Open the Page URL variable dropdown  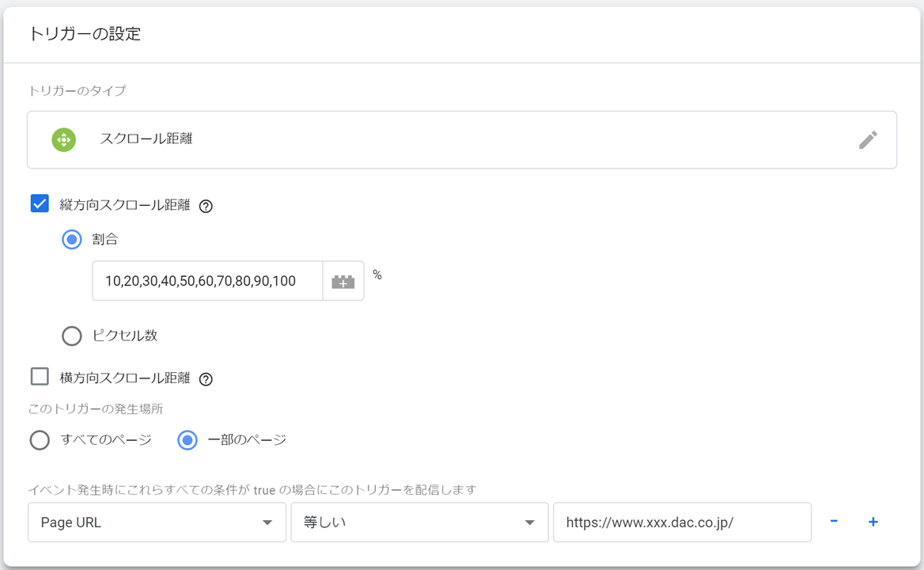click(x=157, y=522)
